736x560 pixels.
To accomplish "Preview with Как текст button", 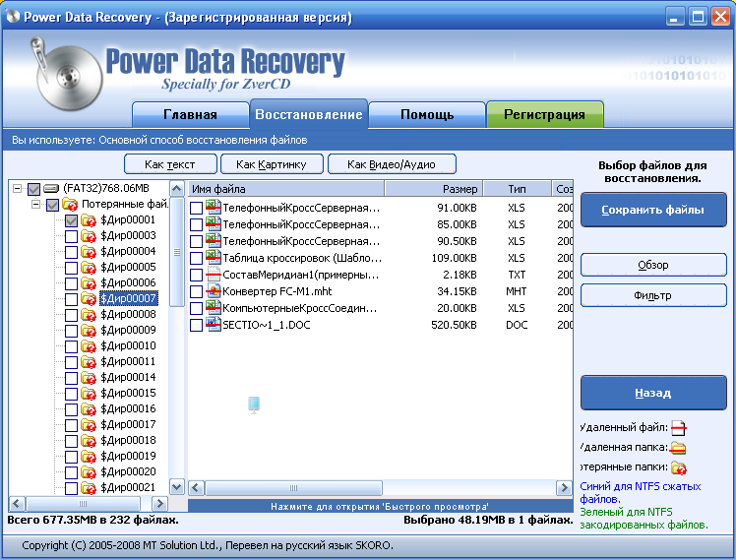I will pyautogui.click(x=170, y=164).
